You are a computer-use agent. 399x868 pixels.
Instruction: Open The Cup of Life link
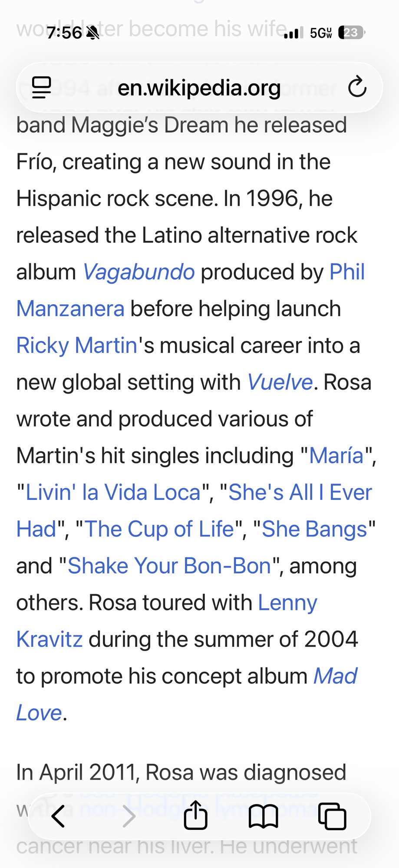click(159, 529)
